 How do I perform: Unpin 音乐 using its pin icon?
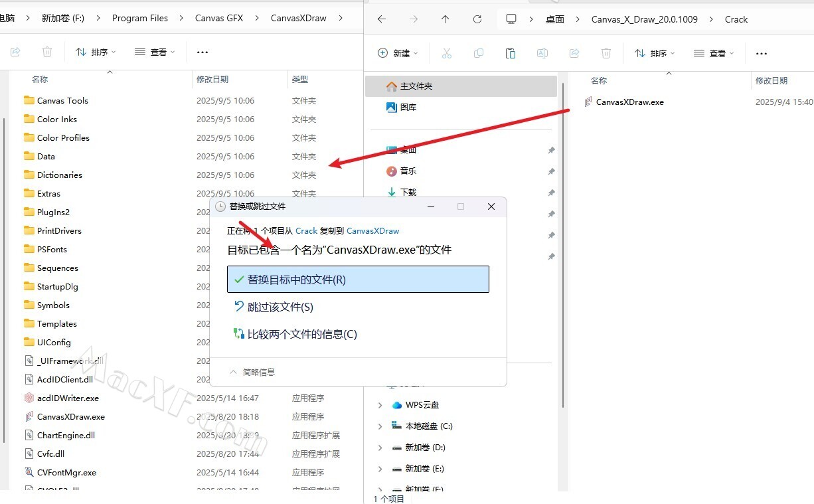[x=551, y=171]
